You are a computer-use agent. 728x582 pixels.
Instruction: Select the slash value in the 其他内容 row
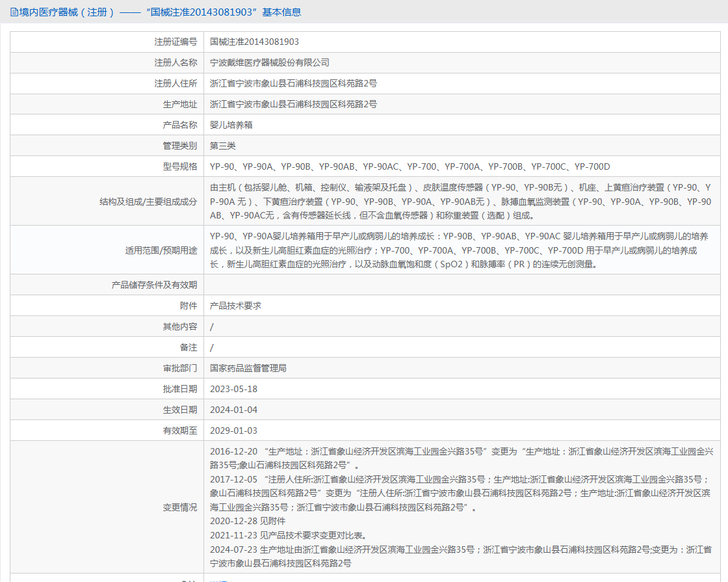[212, 327]
